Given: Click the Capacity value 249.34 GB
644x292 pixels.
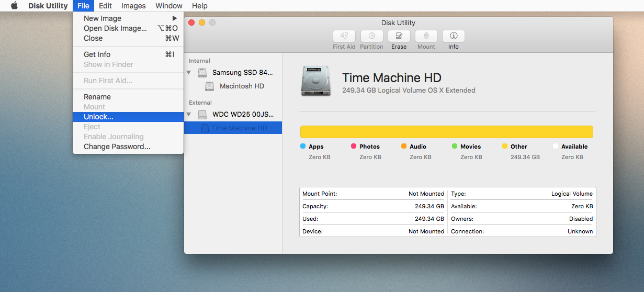Looking at the screenshot, I should (x=429, y=206).
